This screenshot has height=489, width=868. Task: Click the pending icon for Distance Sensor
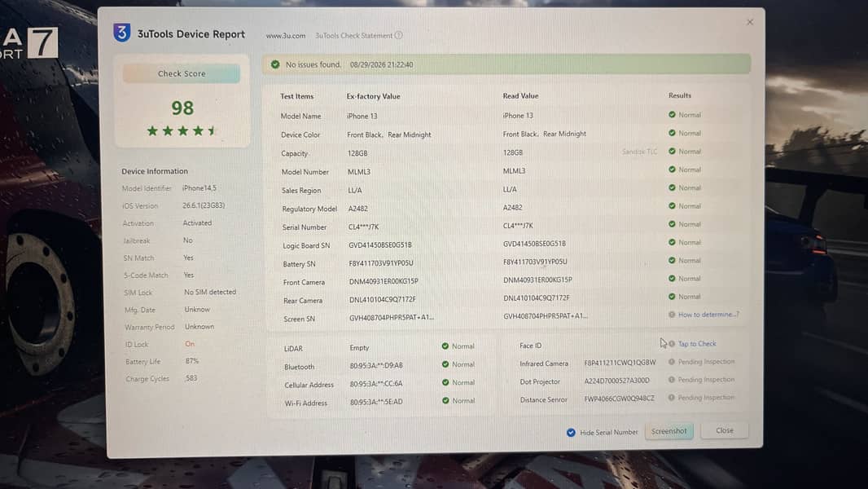672,398
